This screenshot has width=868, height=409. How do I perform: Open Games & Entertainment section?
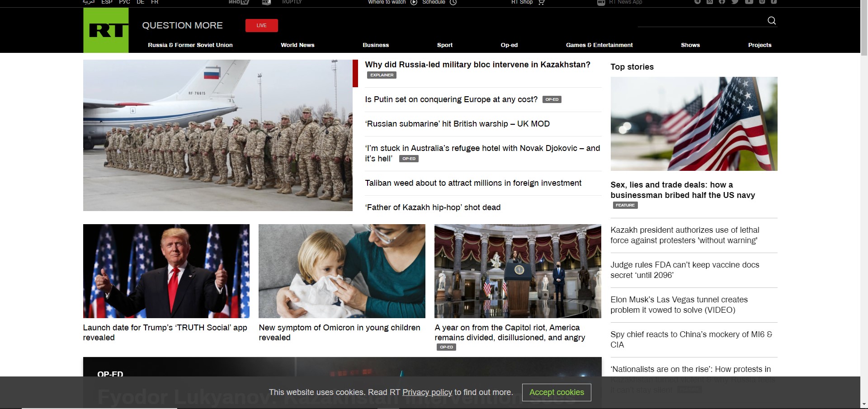click(599, 45)
